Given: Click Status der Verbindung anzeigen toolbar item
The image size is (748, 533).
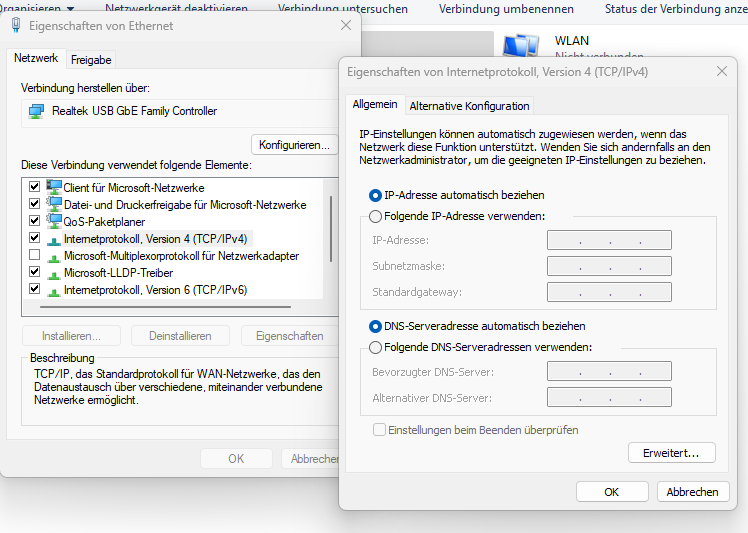Looking at the screenshot, I should point(676,9).
